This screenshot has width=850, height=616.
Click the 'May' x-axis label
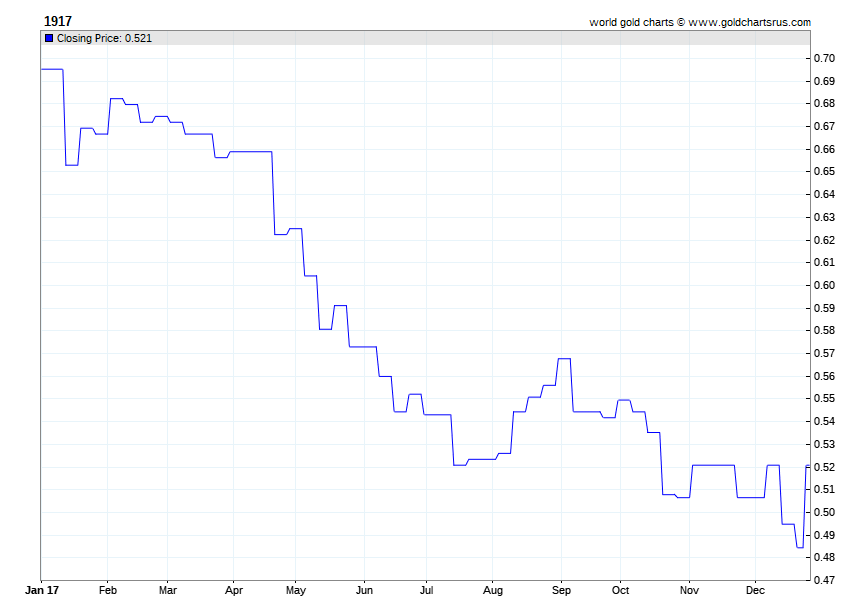click(295, 590)
